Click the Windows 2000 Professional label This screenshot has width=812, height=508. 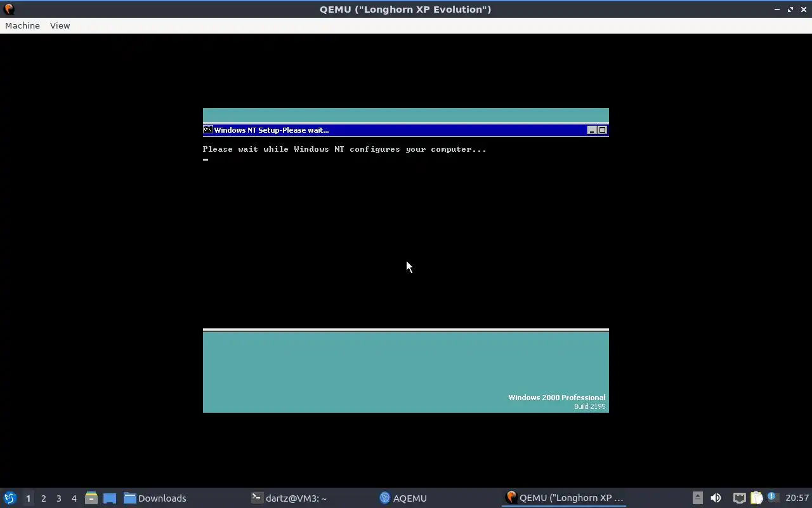point(556,398)
